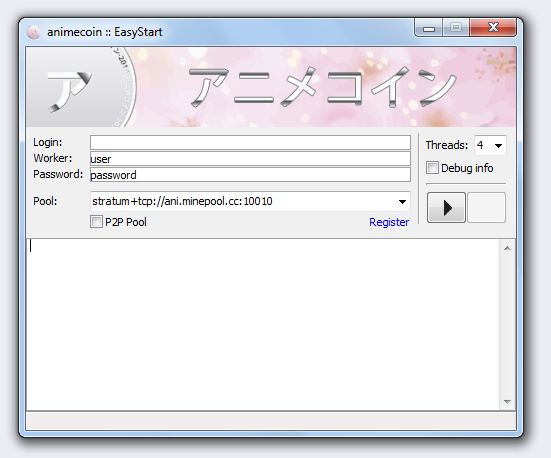Close the animecoin EasyStart window
551x458 pixels.
click(493, 27)
